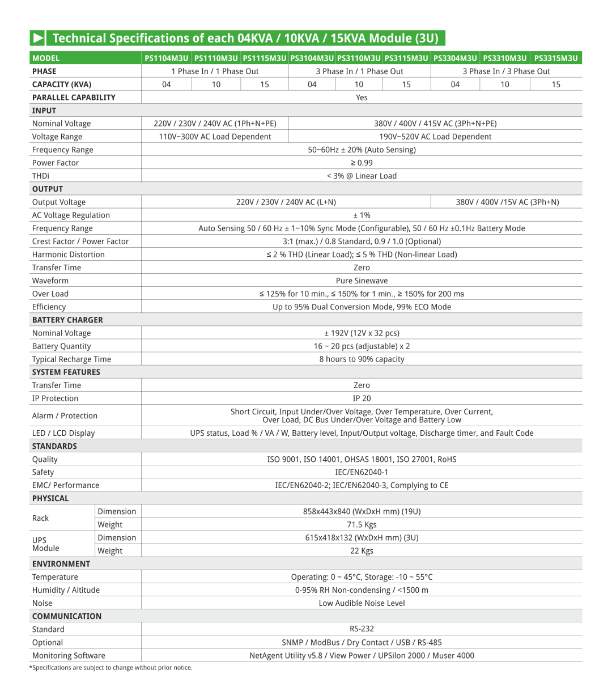This screenshot has width=612, height=700.
Task: Click the '22 Kgs' module weight
Action: [x=362, y=551]
